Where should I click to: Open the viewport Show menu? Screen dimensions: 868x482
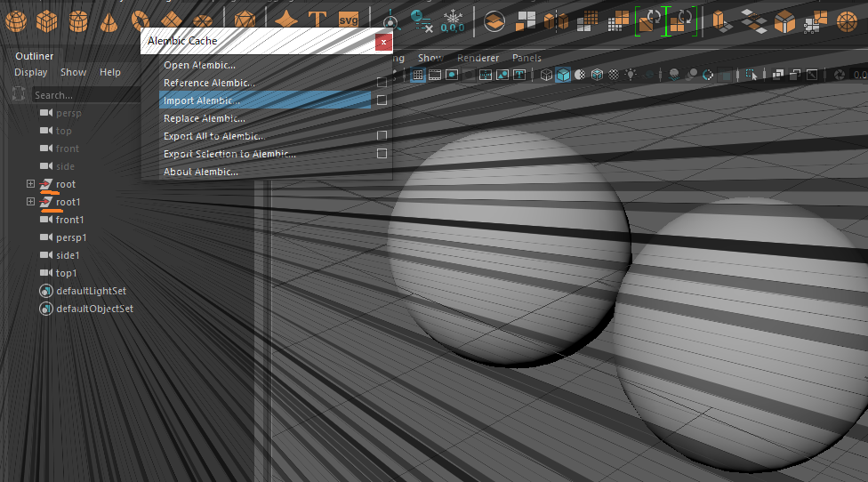[x=430, y=58]
